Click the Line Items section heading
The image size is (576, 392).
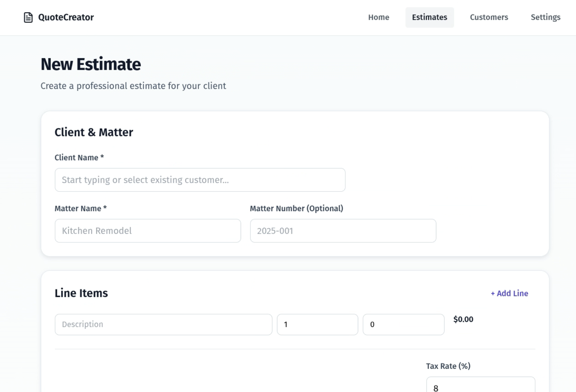tap(81, 293)
